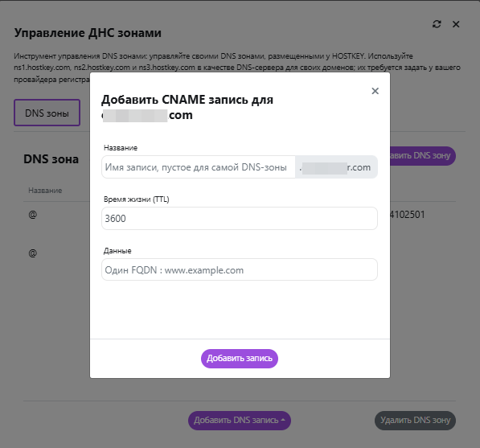Viewport: 480px width, 448px height.
Task: Open the Добавить DNS запись dropdown
Action: [x=240, y=421]
